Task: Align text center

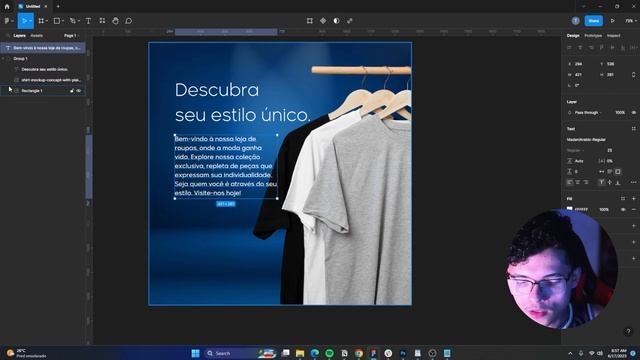Action: (578, 182)
